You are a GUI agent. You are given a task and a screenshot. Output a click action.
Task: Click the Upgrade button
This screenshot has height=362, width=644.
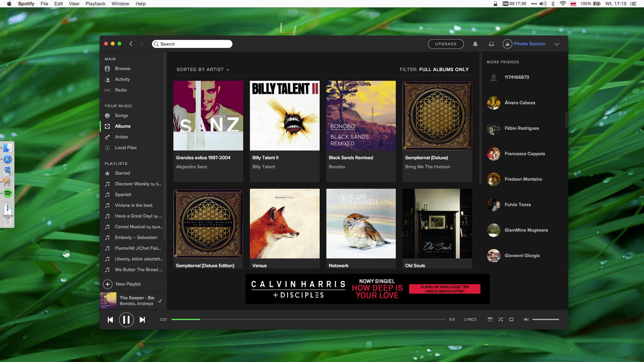click(446, 44)
